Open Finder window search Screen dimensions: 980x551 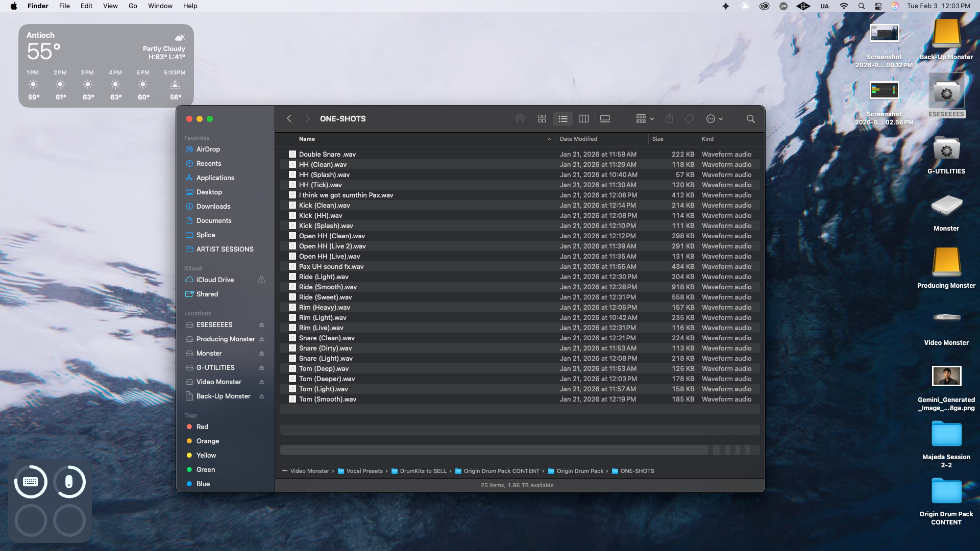click(x=750, y=119)
